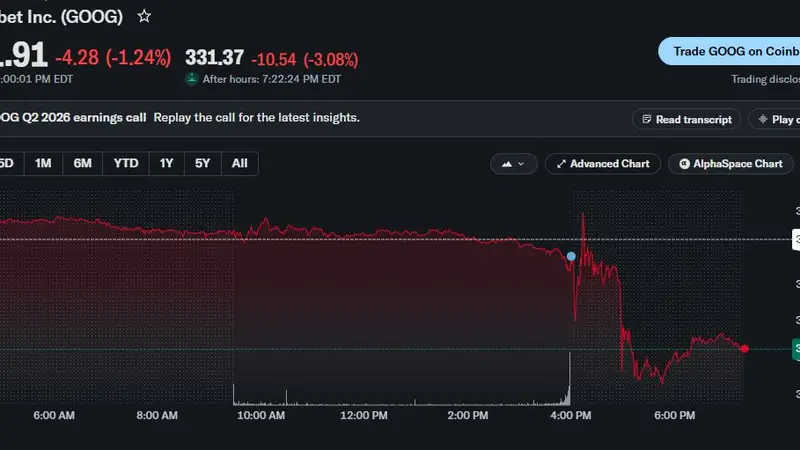Click the Trading disclosure link
Screen dimensions: 800x450
(x=765, y=79)
